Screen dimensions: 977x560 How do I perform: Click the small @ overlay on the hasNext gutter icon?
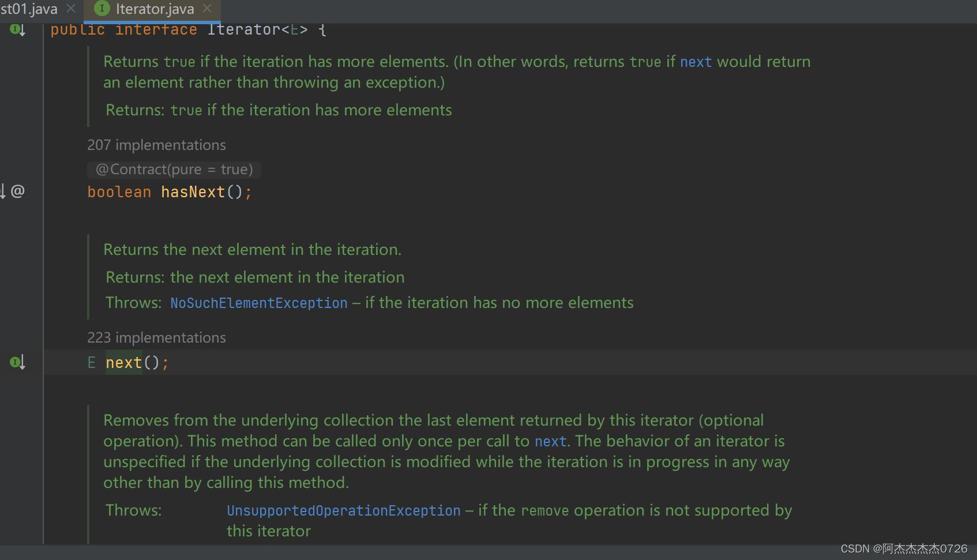17,191
